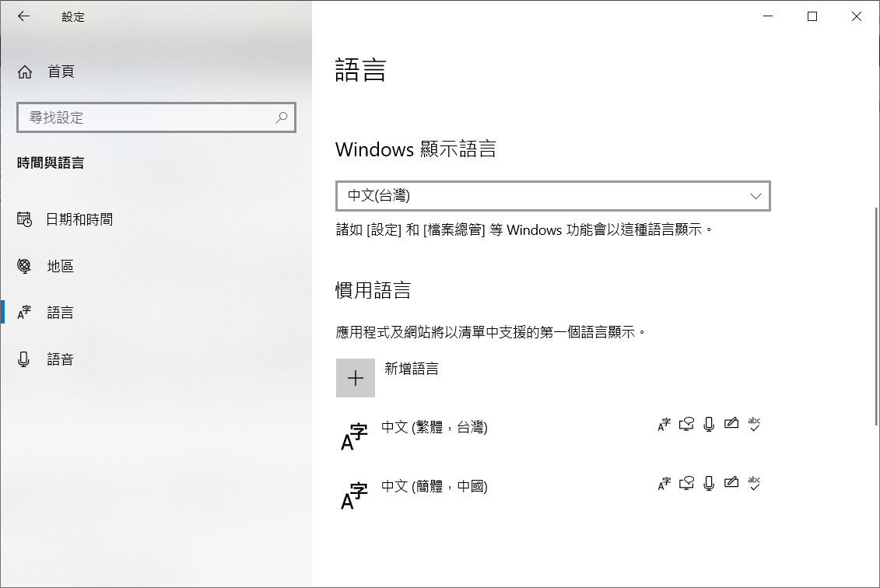Screen dimensions: 880x588
Task: Click the plus icon for 新增語言
Action: (x=356, y=378)
